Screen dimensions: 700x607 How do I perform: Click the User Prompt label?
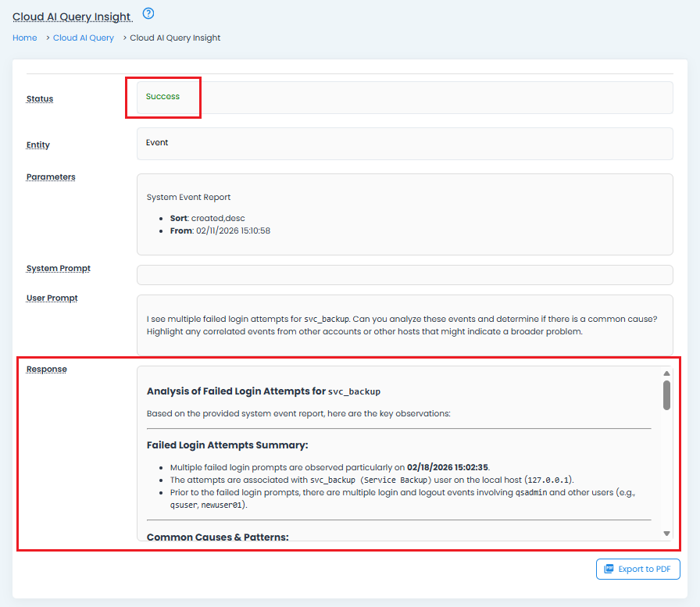pos(52,298)
